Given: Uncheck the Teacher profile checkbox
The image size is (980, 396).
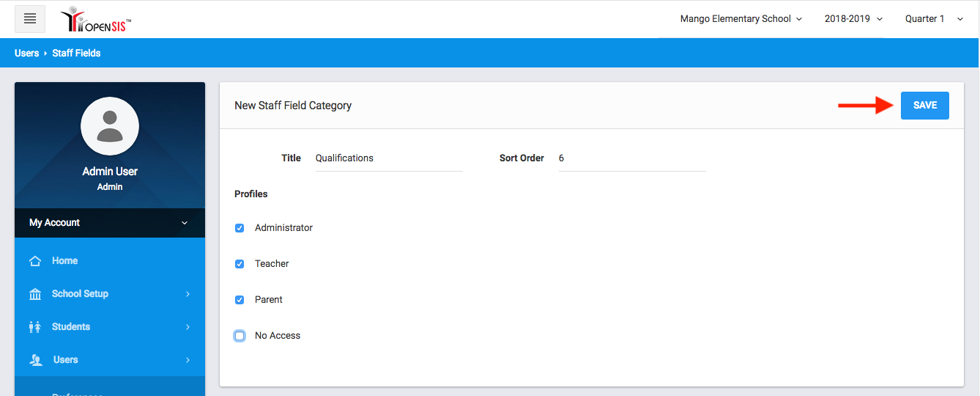Looking at the screenshot, I should pos(240,264).
